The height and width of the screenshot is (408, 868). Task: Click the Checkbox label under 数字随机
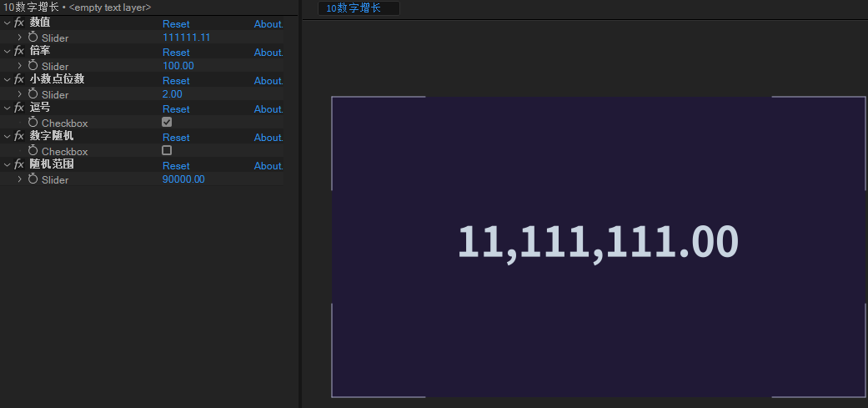click(x=65, y=152)
